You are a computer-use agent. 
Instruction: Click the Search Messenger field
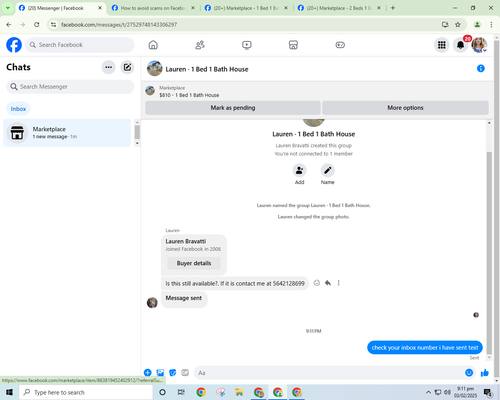coord(70,87)
